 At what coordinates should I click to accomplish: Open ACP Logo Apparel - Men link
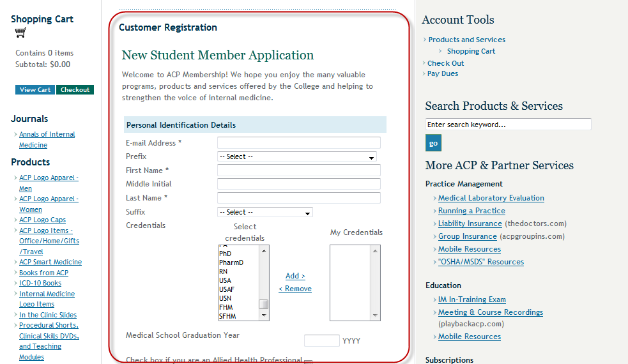click(49, 183)
